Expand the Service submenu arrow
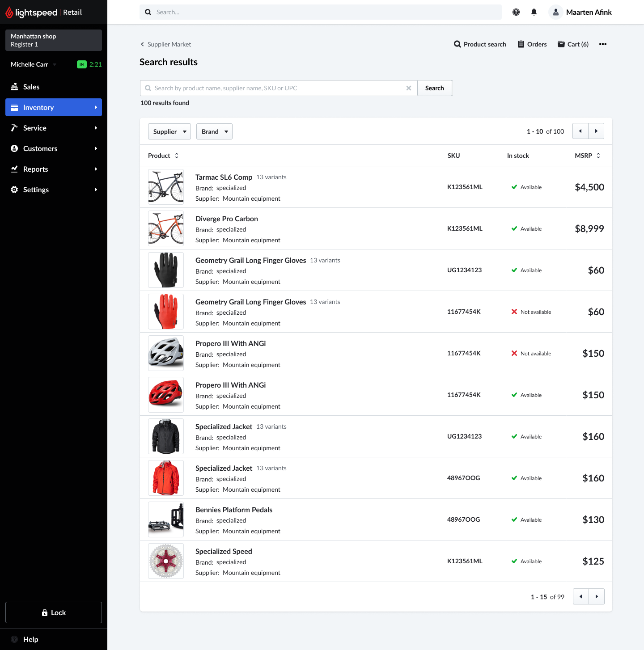This screenshot has width=644, height=650. click(x=96, y=128)
